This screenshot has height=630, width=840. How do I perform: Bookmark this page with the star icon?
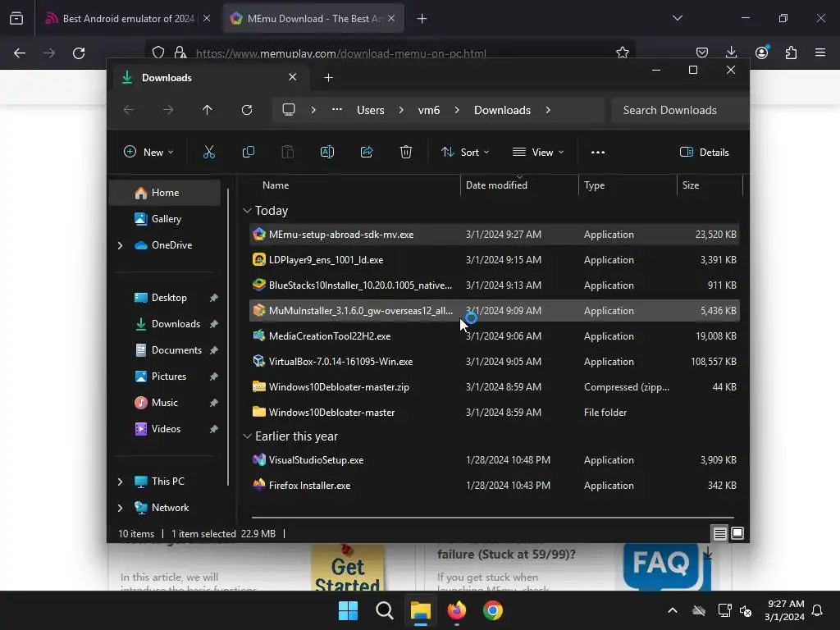(622, 52)
